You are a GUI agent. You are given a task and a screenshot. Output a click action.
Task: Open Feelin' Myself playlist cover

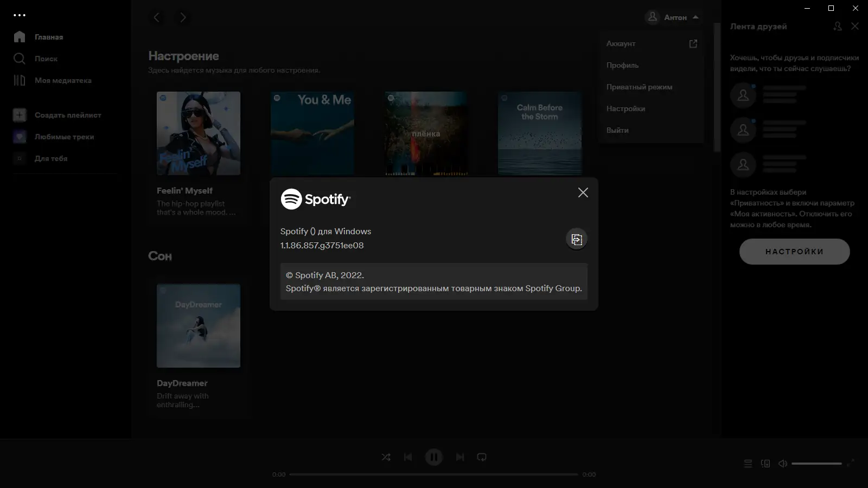point(199,133)
